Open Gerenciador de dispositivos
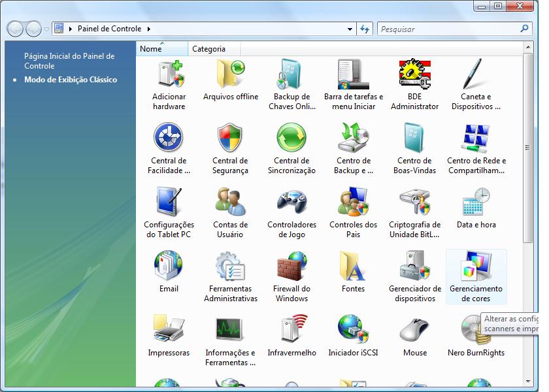The height and width of the screenshot is (392, 549). point(414,267)
